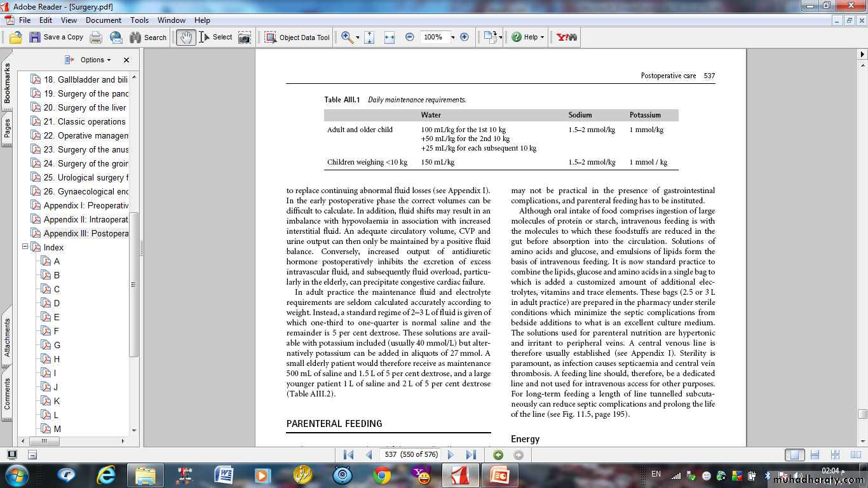Click the Print icon in toolbar

96,37
